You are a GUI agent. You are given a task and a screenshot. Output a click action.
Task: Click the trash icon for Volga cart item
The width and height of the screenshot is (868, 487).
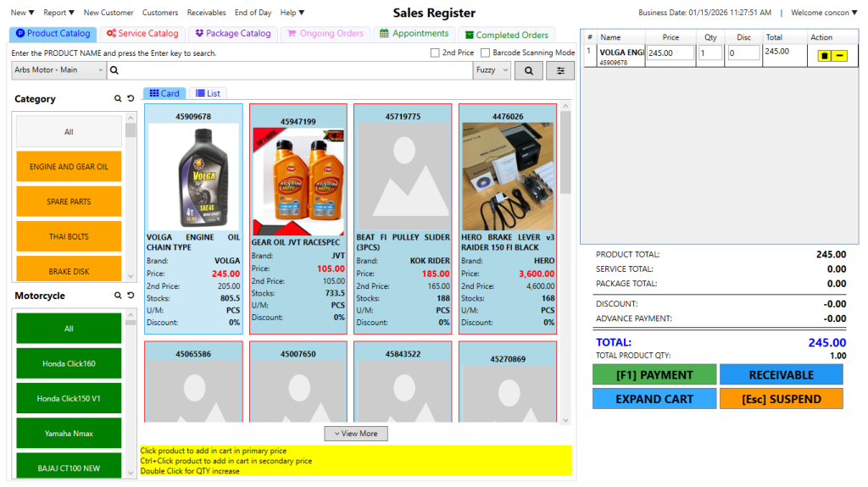coord(824,55)
